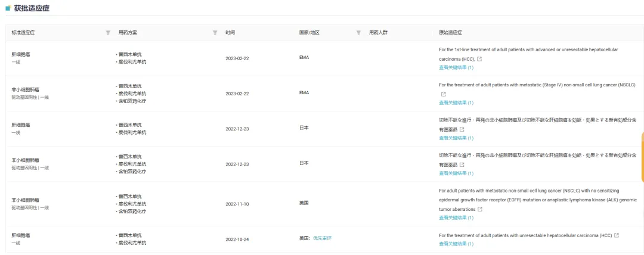This screenshot has width=644, height=255.
Task: View 查看关键结果 for Japan 非小细胞肺癌 row
Action: tap(456, 173)
